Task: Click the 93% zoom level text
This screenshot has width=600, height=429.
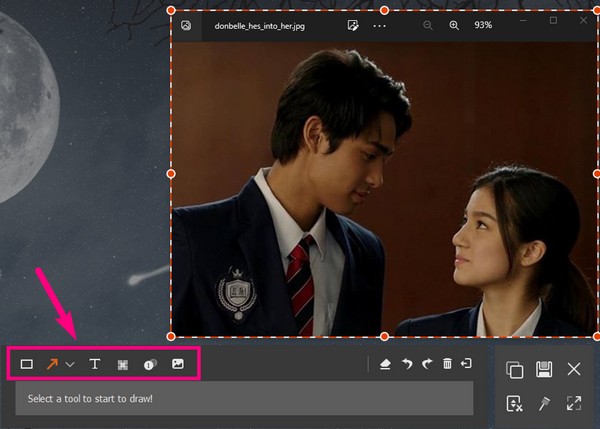Action: 483,25
